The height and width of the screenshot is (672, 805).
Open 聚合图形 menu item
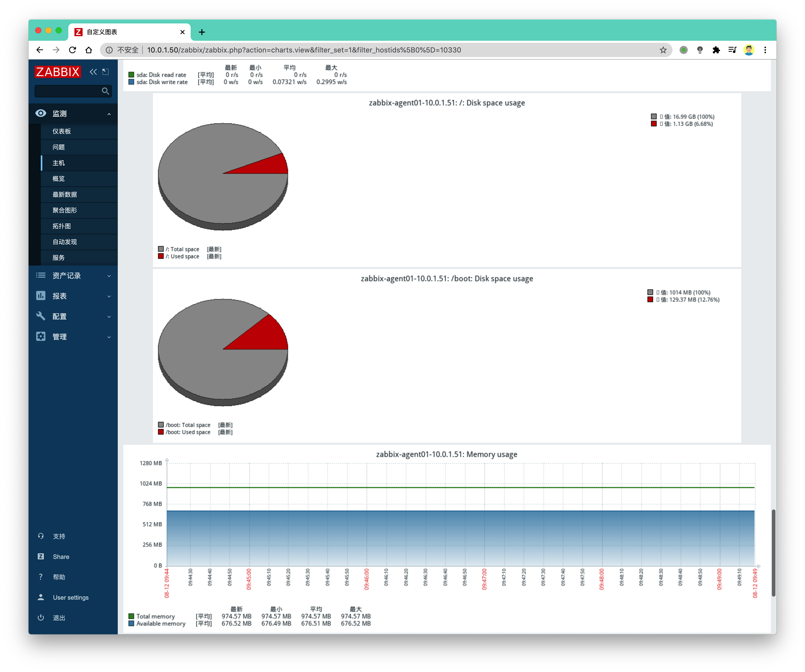[x=79, y=210]
